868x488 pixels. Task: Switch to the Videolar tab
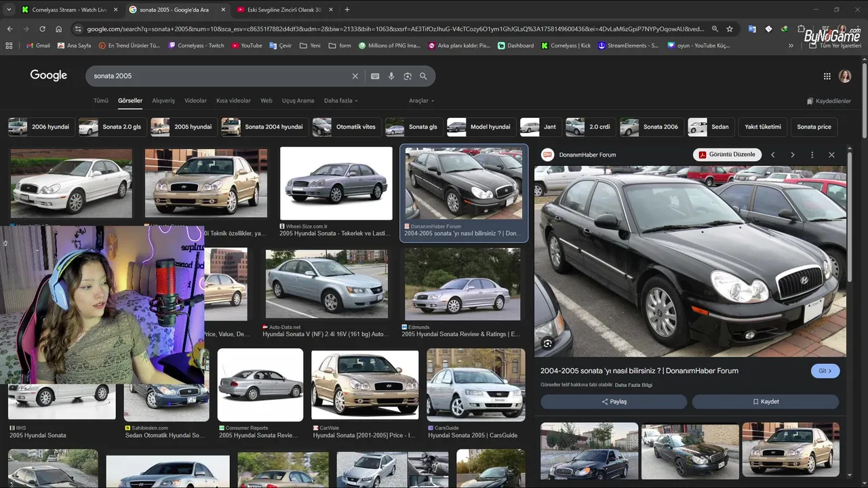pos(195,100)
